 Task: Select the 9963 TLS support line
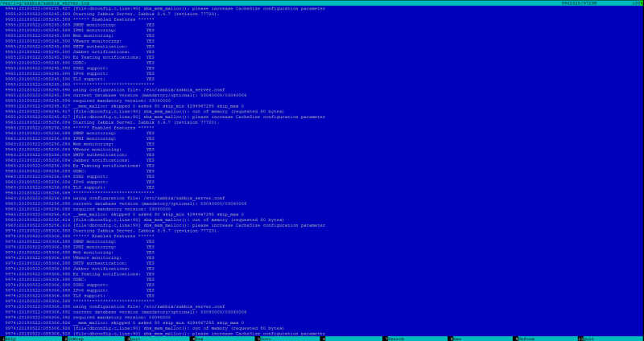(80, 187)
